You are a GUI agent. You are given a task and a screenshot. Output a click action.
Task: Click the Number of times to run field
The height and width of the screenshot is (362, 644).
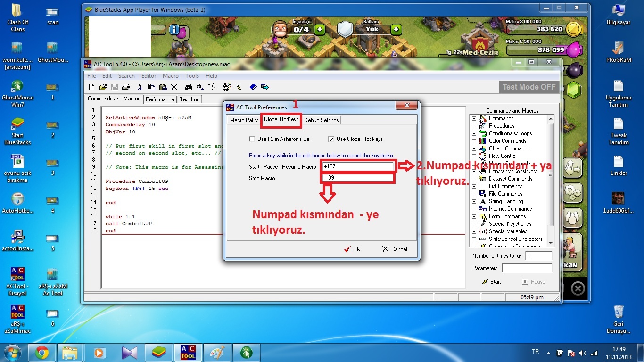pyautogui.click(x=538, y=255)
